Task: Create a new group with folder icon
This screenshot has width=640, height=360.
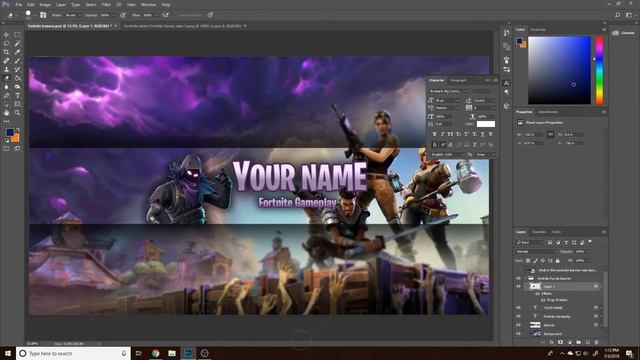Action: (578, 342)
